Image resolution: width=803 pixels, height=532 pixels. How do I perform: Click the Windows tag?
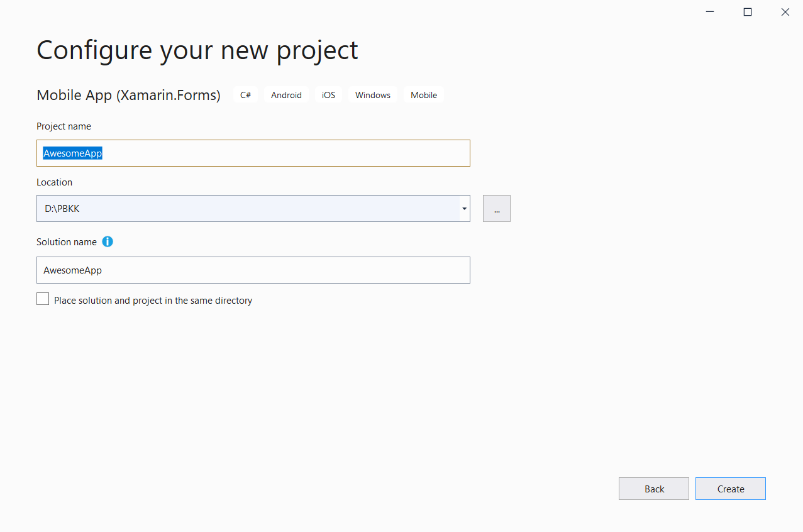pyautogui.click(x=373, y=95)
